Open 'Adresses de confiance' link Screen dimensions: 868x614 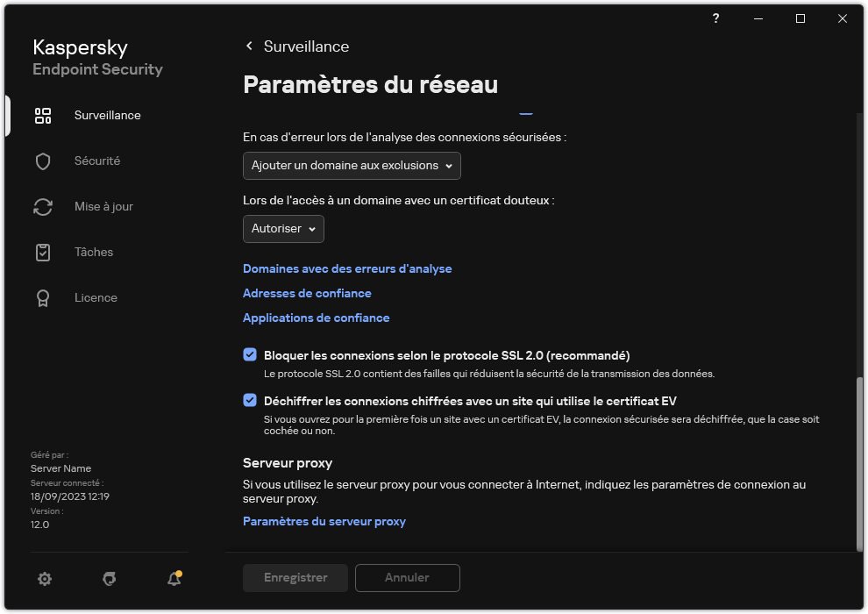pyautogui.click(x=307, y=293)
